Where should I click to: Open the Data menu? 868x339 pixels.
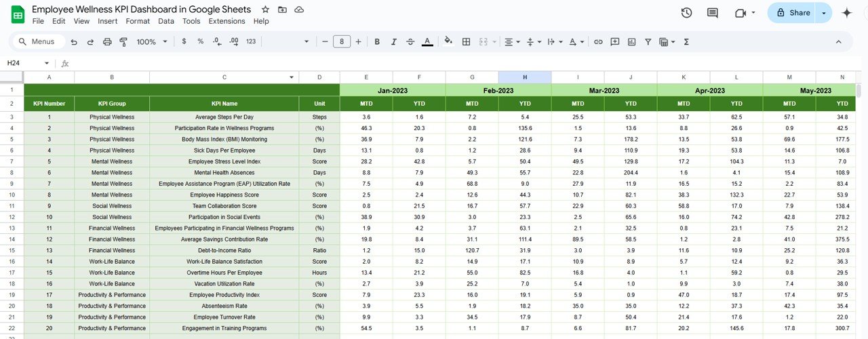click(166, 21)
